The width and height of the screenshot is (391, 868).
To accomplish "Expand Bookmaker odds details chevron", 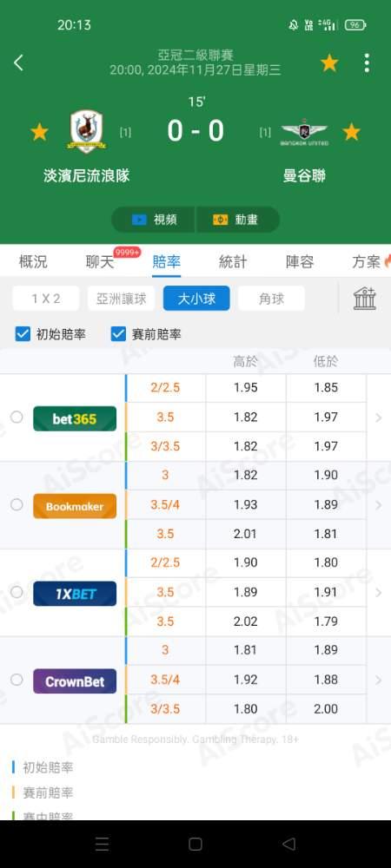I will 379,505.
